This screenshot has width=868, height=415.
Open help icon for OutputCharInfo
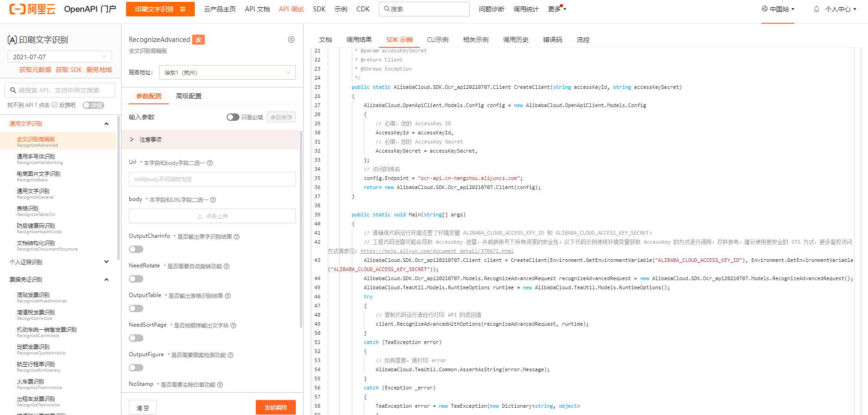pos(237,237)
